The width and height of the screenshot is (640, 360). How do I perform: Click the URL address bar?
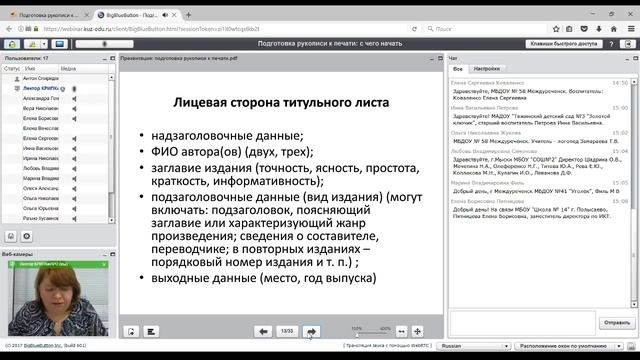coord(224,29)
